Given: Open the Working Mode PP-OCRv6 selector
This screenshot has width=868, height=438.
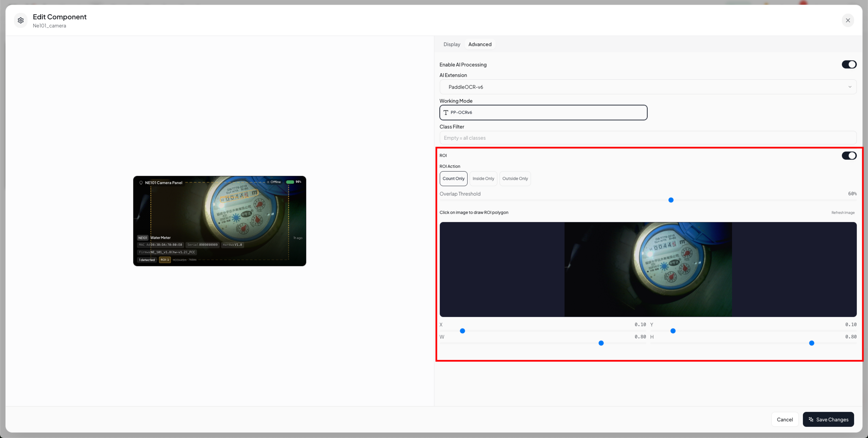Looking at the screenshot, I should tap(543, 113).
